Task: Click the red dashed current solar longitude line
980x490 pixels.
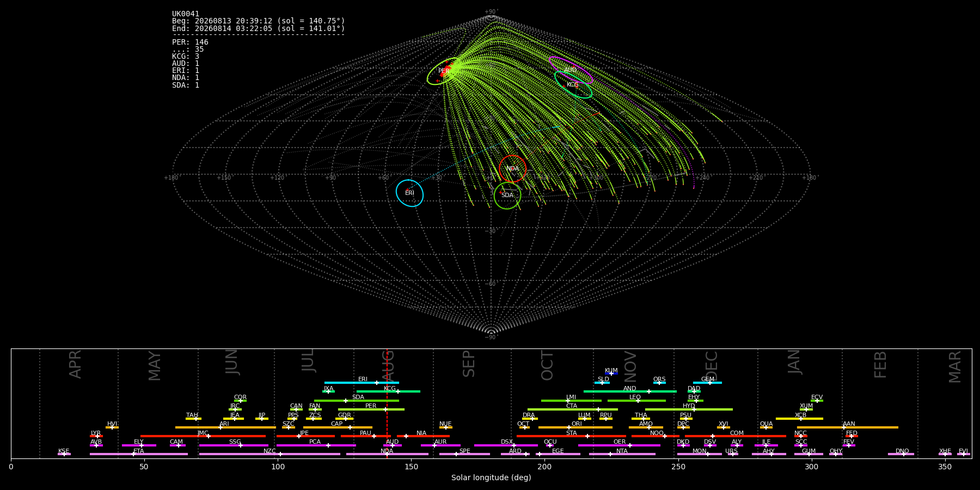Action: [x=387, y=403]
